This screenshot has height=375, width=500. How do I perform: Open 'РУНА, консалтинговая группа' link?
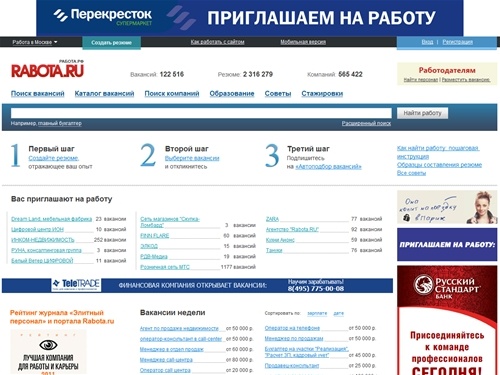pyautogui.click(x=46, y=250)
